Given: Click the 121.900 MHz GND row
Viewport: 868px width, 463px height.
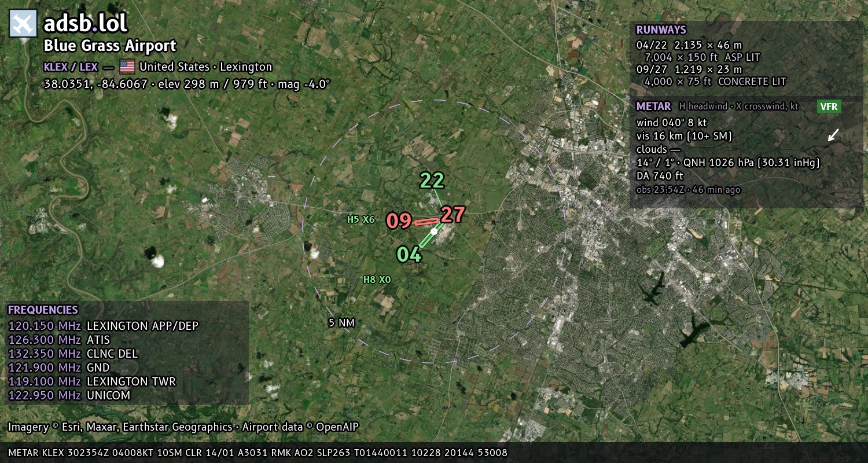Looking at the screenshot, I should coord(58,368).
